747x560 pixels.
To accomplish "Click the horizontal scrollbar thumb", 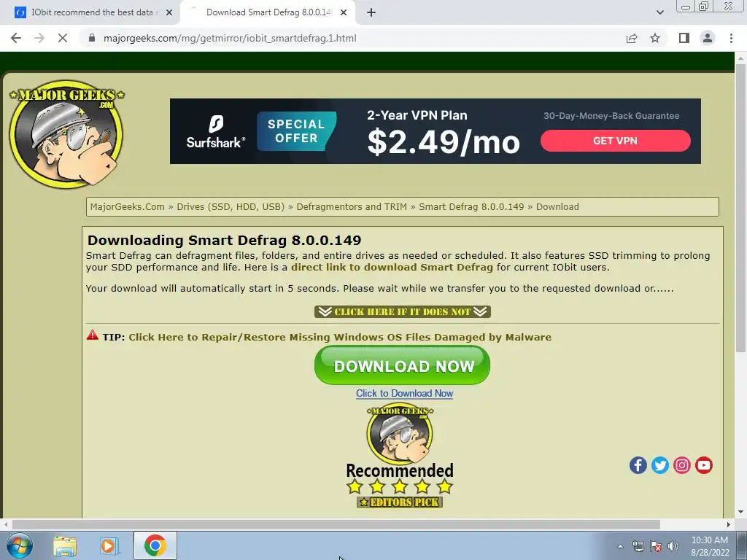I will click(336, 524).
